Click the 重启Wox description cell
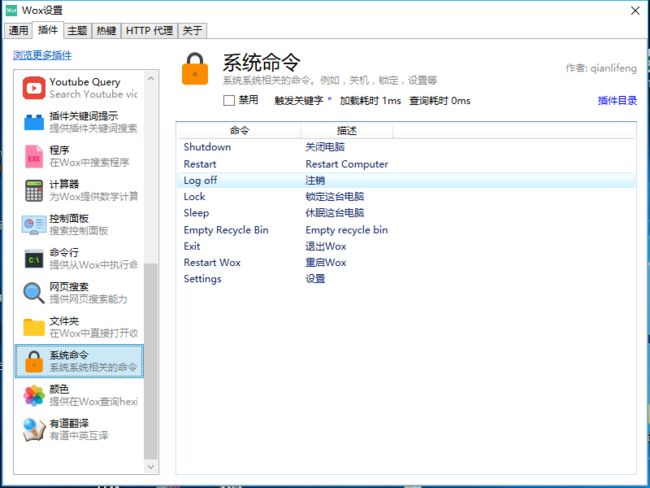This screenshot has width=650, height=488. tap(326, 262)
